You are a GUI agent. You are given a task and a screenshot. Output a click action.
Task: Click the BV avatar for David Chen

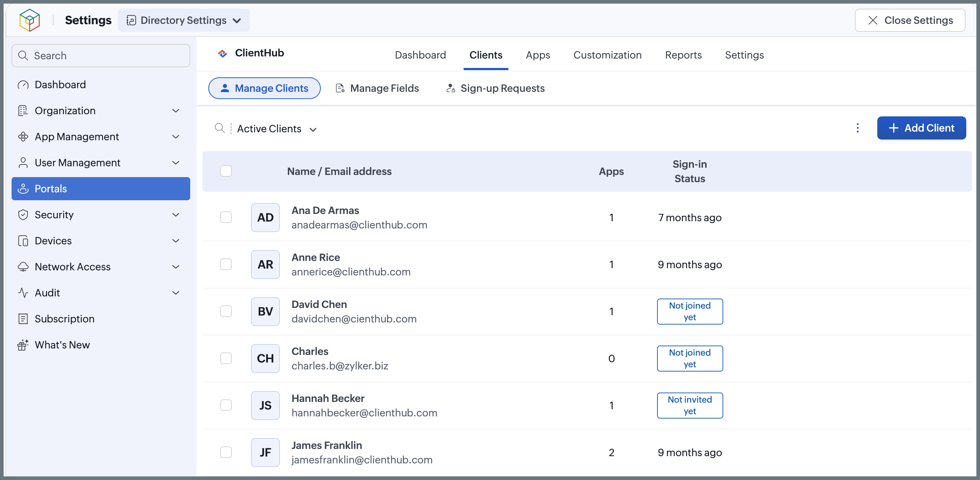[x=265, y=312]
